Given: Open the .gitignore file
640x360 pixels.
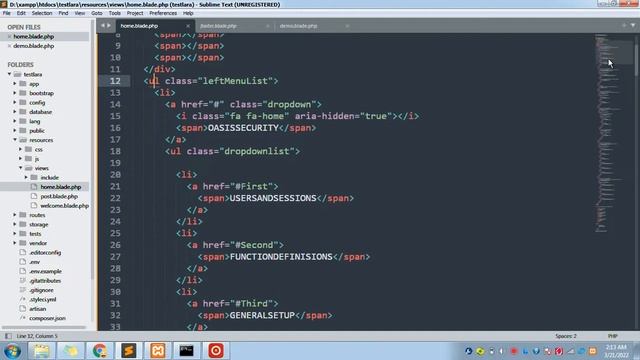Looking at the screenshot, I should [x=41, y=290].
